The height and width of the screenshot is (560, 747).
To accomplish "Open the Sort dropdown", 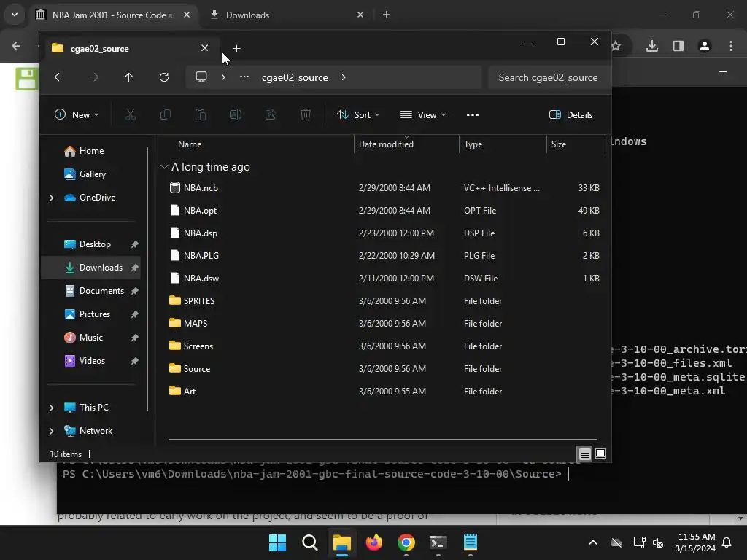I will click(358, 114).
